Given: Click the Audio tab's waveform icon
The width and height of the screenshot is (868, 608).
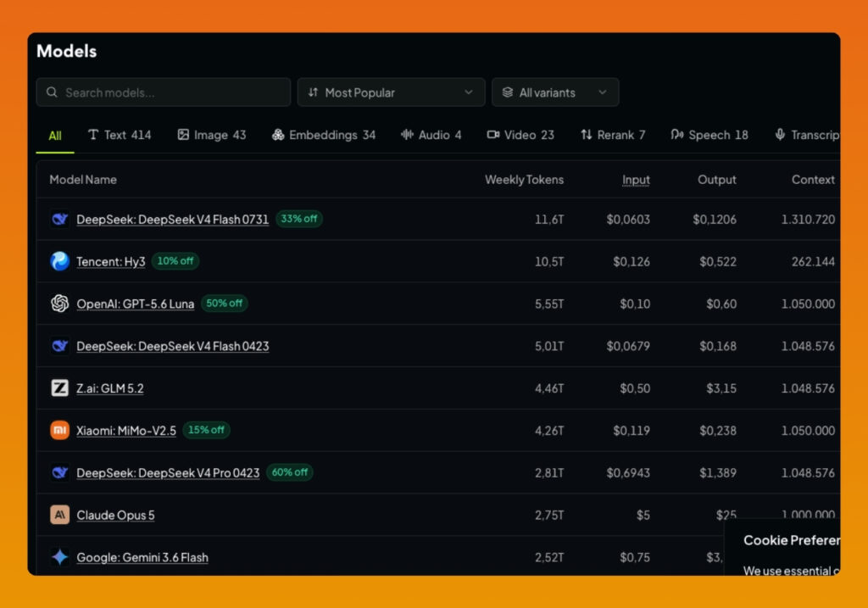Looking at the screenshot, I should [407, 135].
